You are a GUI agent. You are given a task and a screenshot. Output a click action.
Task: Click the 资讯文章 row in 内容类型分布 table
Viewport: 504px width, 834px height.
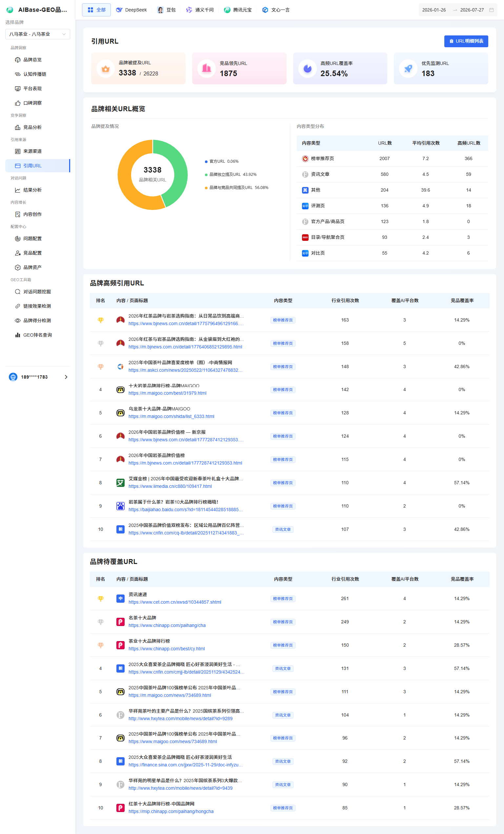click(x=393, y=174)
